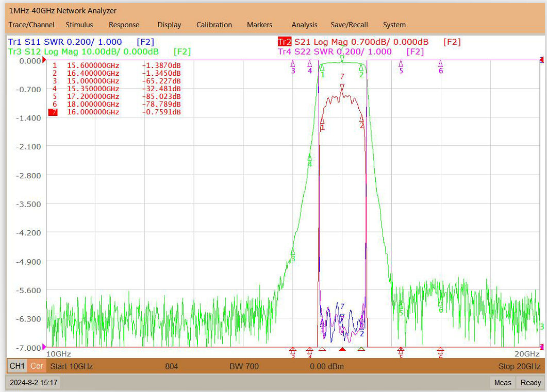Open the Save/Recall menu
Viewport: 547px width, 392px height.
click(x=349, y=25)
